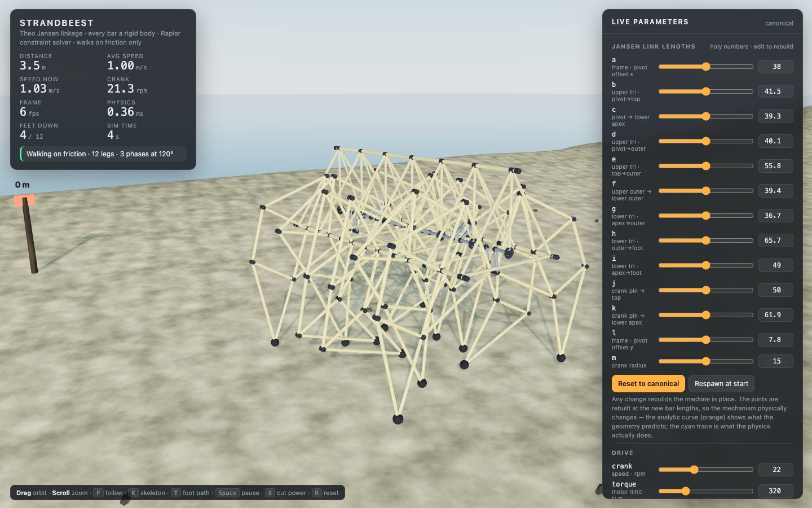The height and width of the screenshot is (508, 812).
Task: Click the orange flag on the start post
Action: point(24,200)
